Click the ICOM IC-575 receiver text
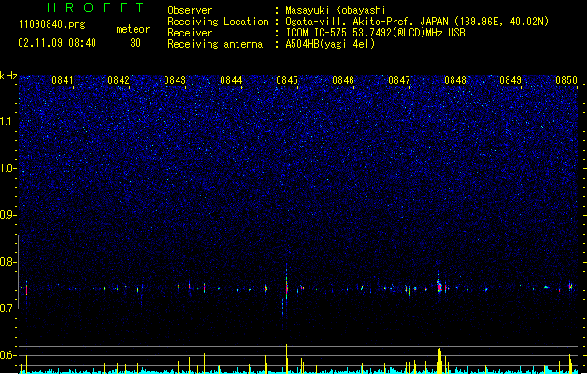This screenshot has width=588, height=374. pos(375,33)
